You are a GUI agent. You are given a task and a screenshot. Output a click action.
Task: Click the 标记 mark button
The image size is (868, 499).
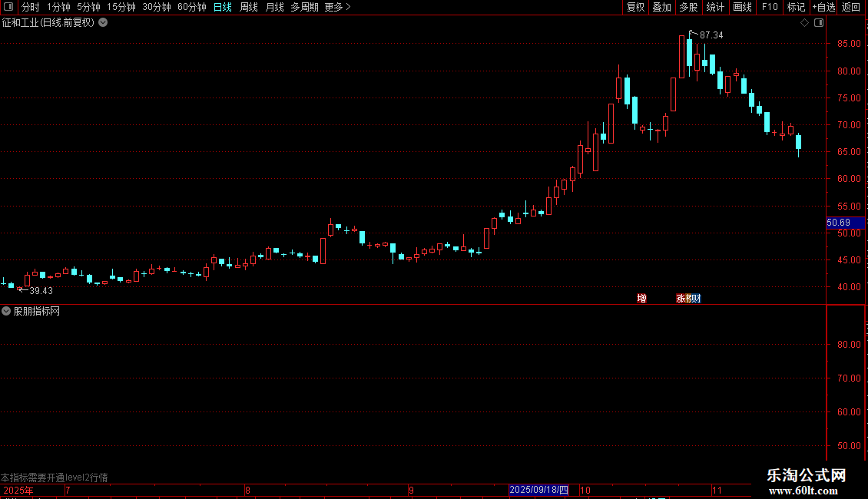tap(796, 7)
